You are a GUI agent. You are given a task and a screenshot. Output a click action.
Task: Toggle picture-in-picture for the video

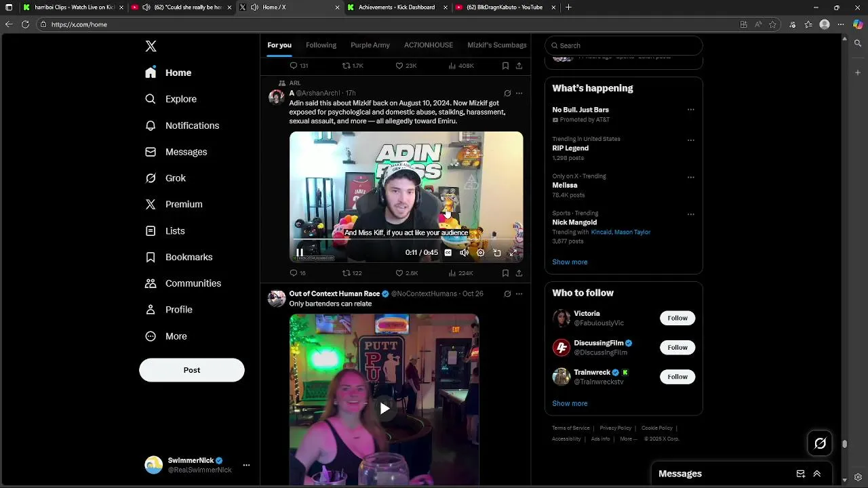(496, 253)
